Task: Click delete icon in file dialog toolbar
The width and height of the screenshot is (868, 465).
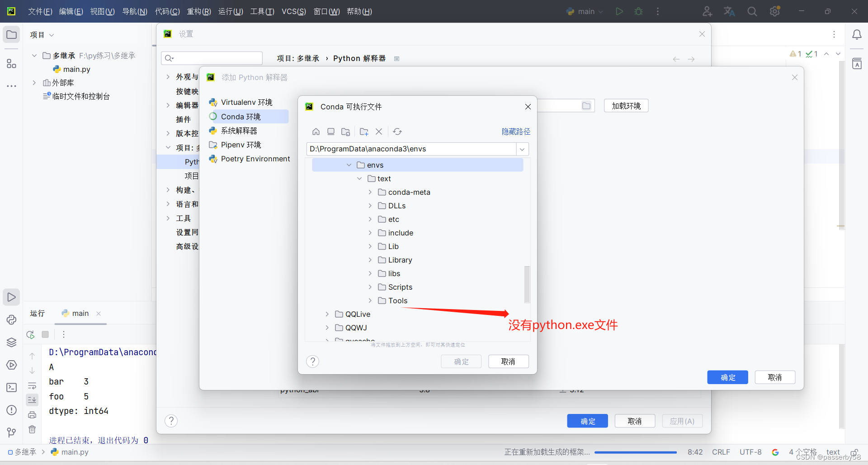Action: click(379, 132)
